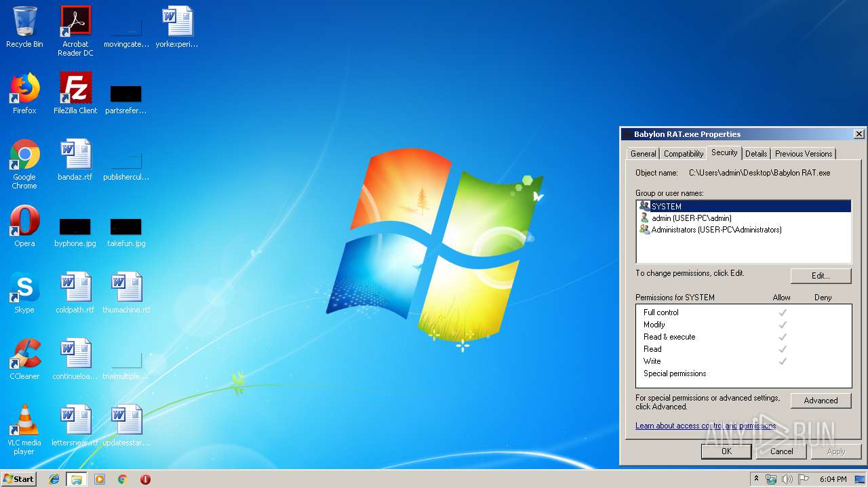Select the VLC media player shortcut
The image size is (868, 488).
(24, 430)
